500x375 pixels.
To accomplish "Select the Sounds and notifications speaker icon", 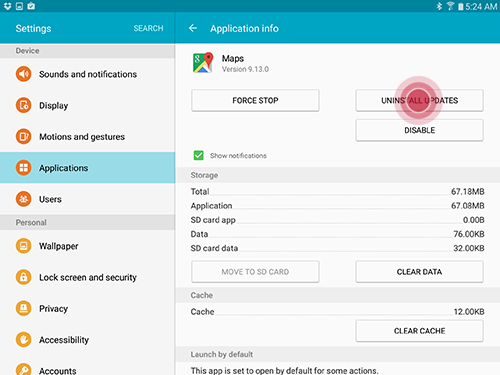I will pyautogui.click(x=24, y=74).
